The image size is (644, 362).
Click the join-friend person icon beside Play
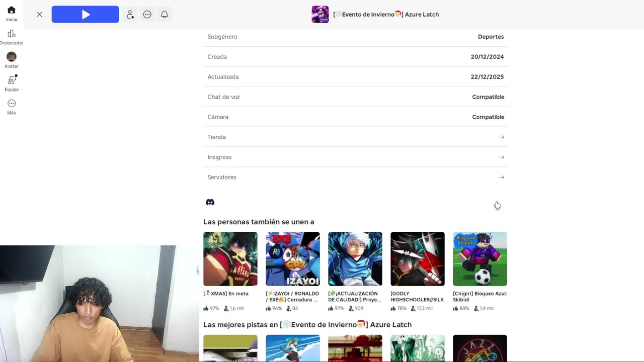[x=130, y=15]
